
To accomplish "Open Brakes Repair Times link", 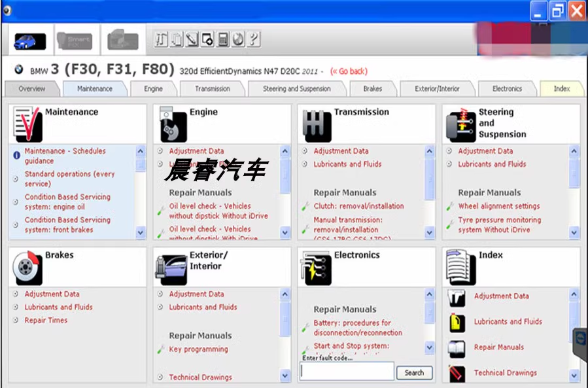I will (46, 320).
